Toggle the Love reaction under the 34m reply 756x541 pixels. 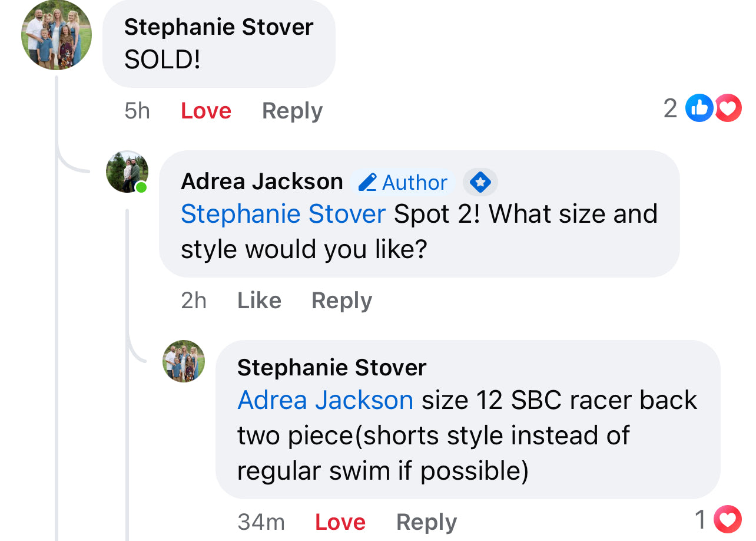click(x=340, y=522)
